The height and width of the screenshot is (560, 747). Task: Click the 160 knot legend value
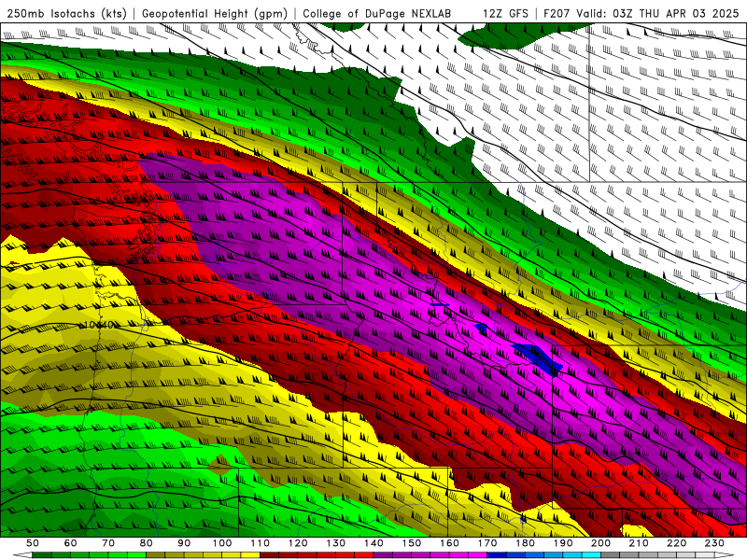click(x=449, y=543)
